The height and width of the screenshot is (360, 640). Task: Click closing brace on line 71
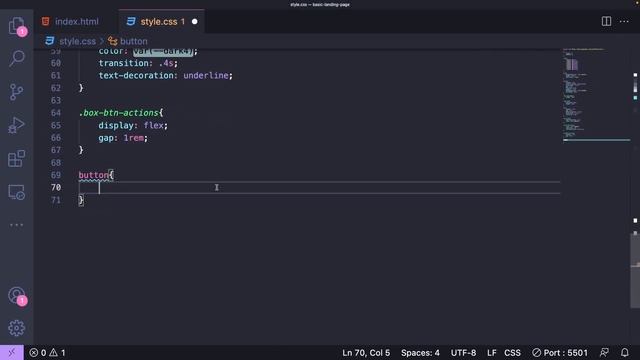click(81, 200)
